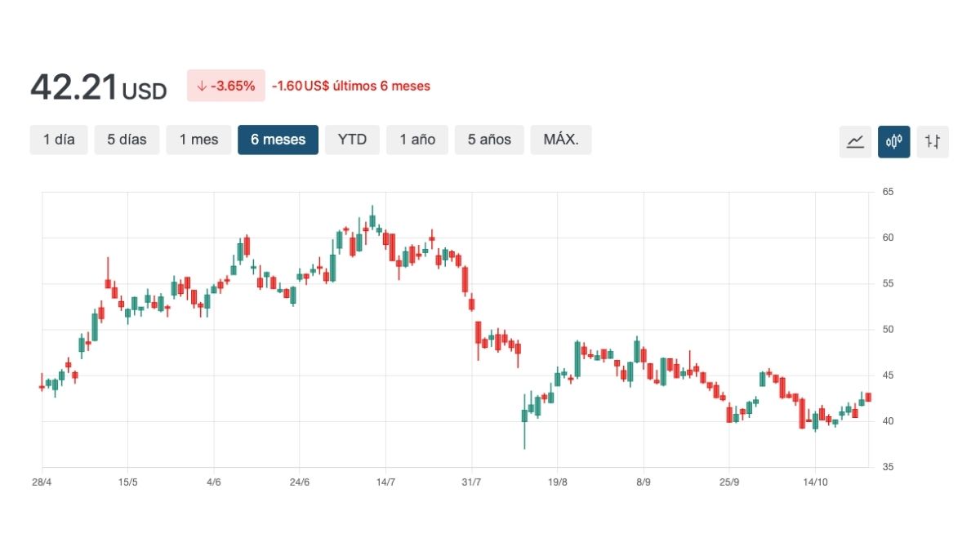Click the first red candle at 28/4

tap(42, 387)
